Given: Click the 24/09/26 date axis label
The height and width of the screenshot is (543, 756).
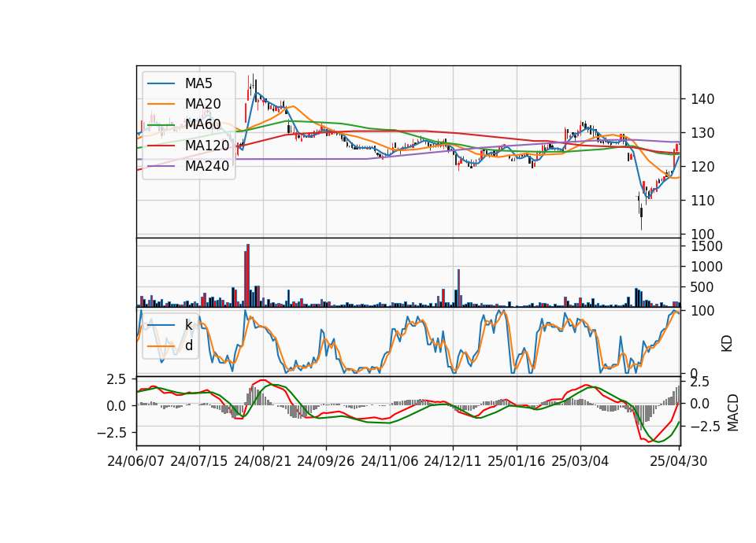Looking at the screenshot, I should [326, 461].
